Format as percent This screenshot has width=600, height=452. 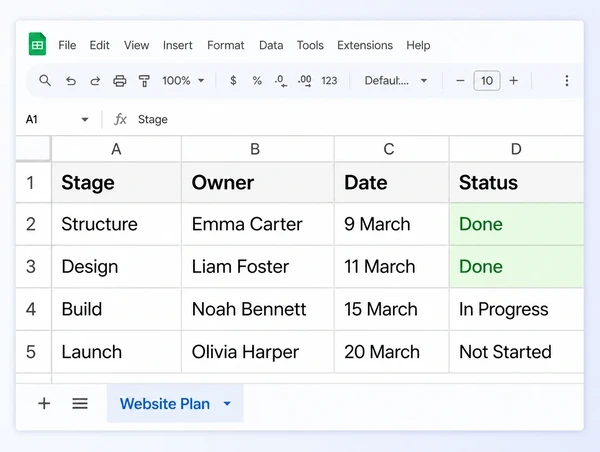[x=257, y=80]
